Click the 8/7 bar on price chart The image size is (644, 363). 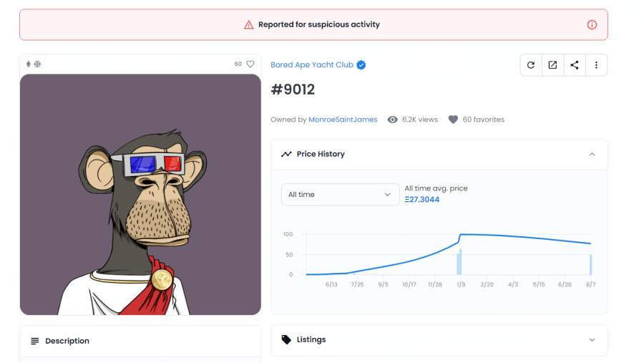point(590,264)
